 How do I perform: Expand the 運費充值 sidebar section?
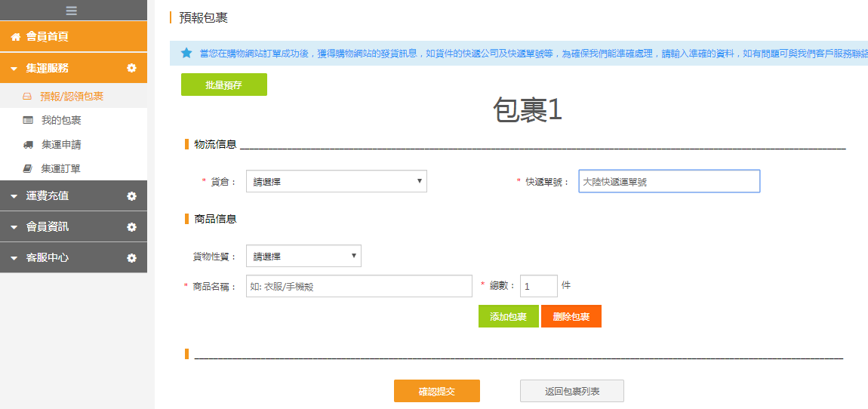(74, 196)
